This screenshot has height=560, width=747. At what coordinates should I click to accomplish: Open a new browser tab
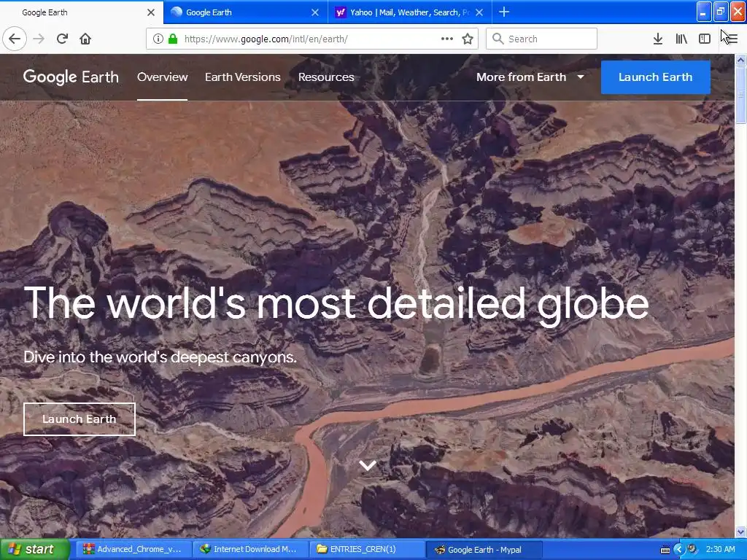pos(504,12)
